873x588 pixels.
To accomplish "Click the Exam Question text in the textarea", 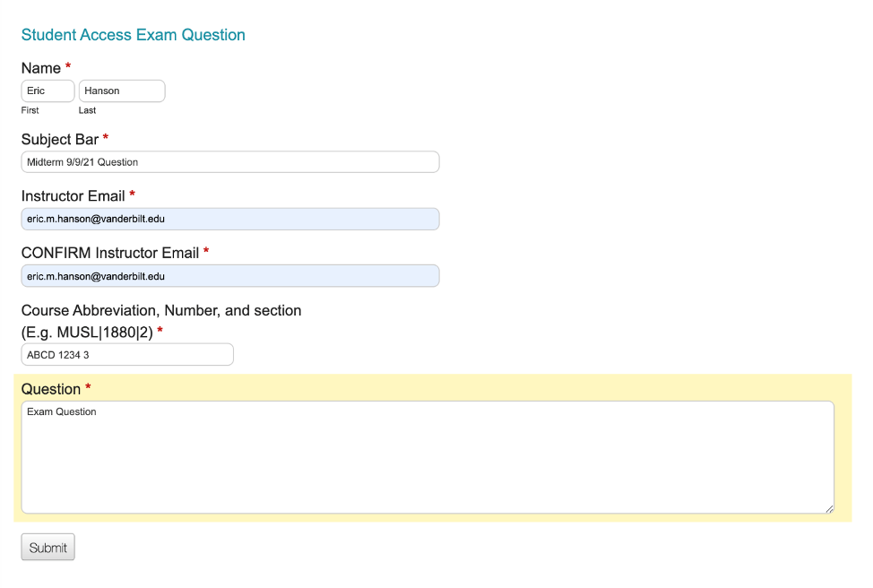I will click(x=63, y=411).
